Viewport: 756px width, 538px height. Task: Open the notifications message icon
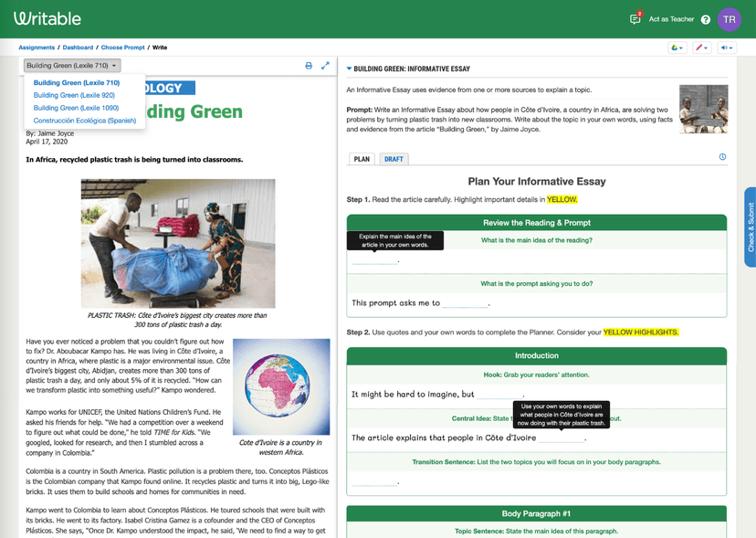tap(635, 18)
